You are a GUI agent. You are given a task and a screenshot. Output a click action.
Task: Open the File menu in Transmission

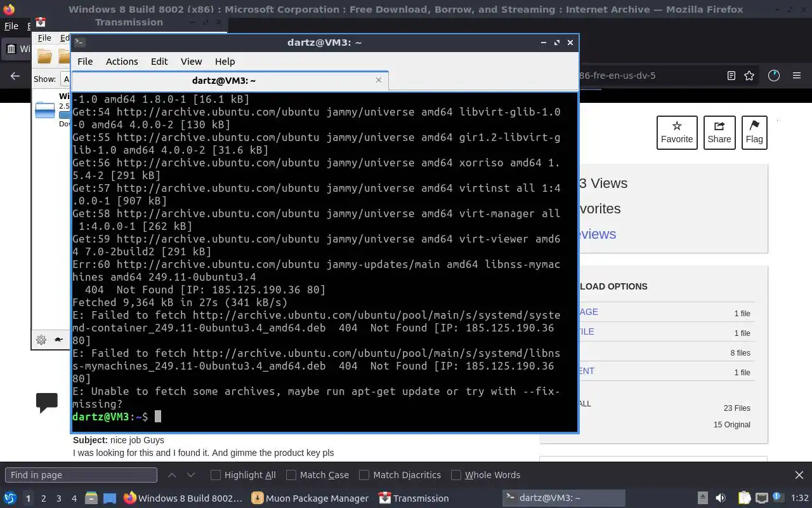44,38
